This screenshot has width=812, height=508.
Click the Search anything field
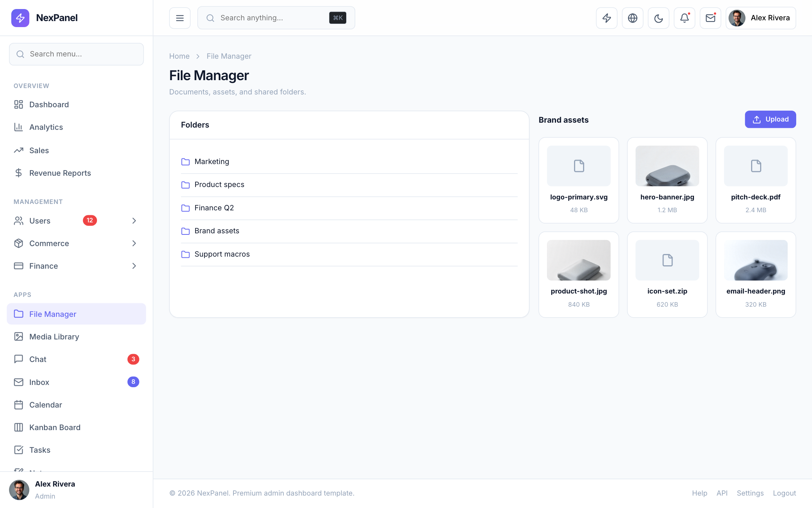(276, 18)
